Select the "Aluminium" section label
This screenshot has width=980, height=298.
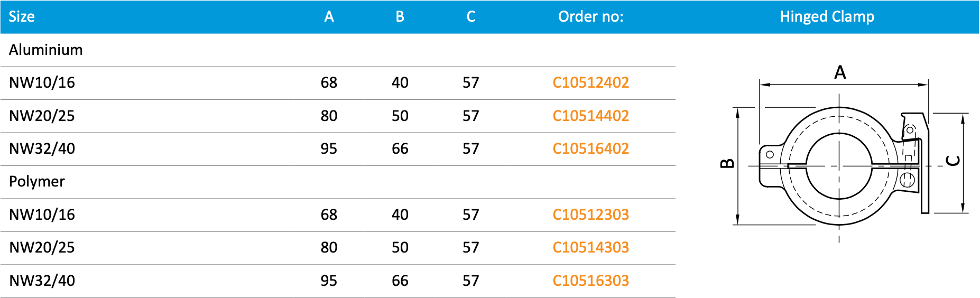coord(46,50)
